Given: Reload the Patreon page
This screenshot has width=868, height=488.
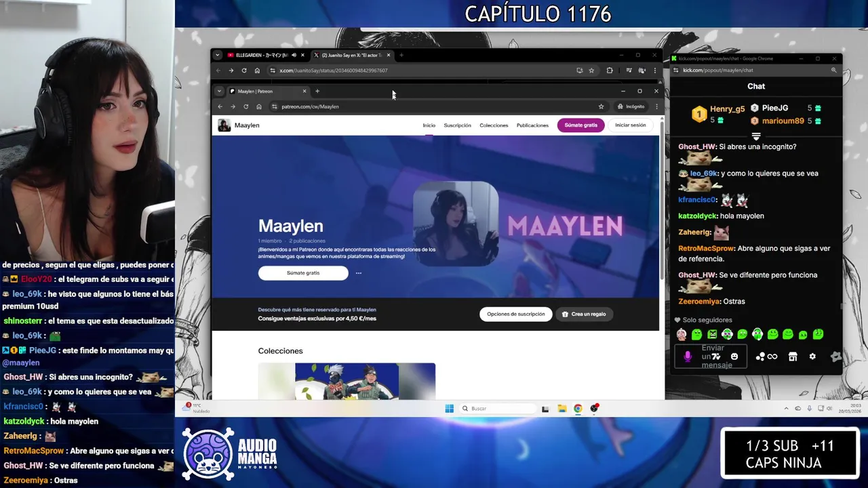Looking at the screenshot, I should pyautogui.click(x=245, y=106).
